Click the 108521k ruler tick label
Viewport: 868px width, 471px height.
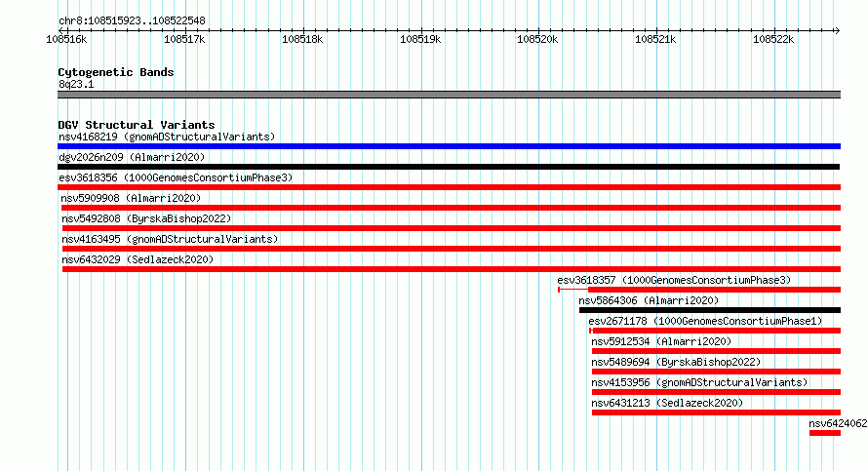tap(655, 39)
